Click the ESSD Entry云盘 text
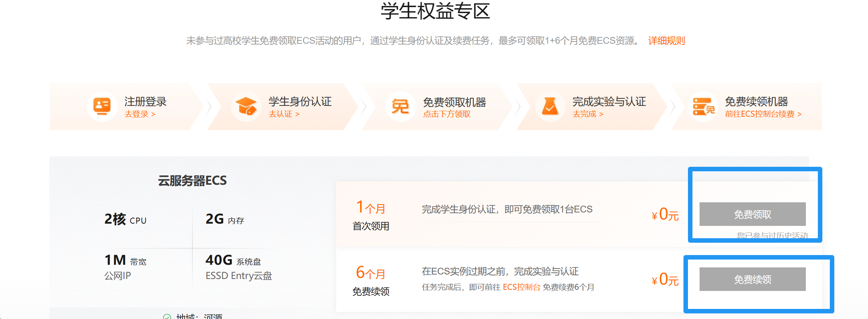Screen dimensions: 868x319 239,276
